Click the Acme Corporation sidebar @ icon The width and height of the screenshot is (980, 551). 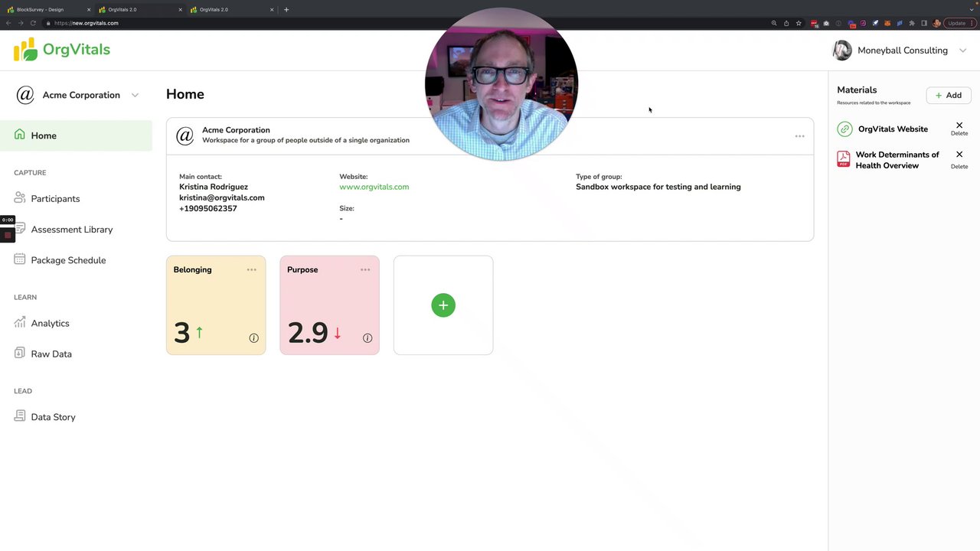point(25,94)
